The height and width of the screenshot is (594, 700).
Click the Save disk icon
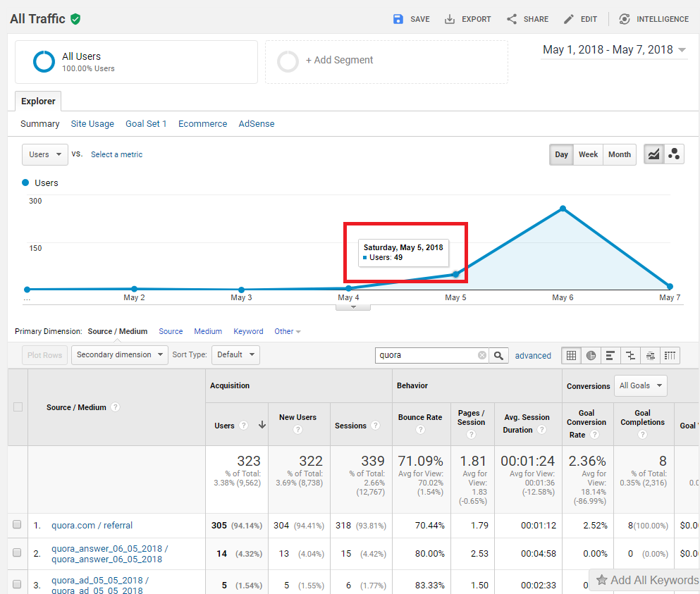pyautogui.click(x=398, y=19)
